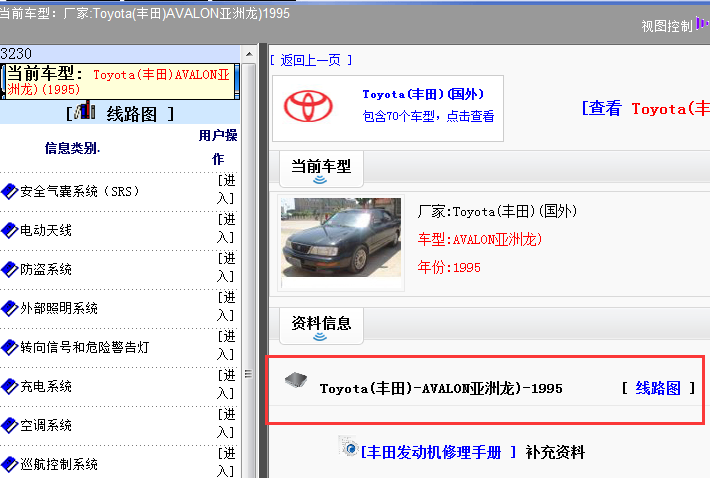The height and width of the screenshot is (478, 710).
Task: Open 进入 link for 转向信号和危险警告灯
Action: pos(226,345)
